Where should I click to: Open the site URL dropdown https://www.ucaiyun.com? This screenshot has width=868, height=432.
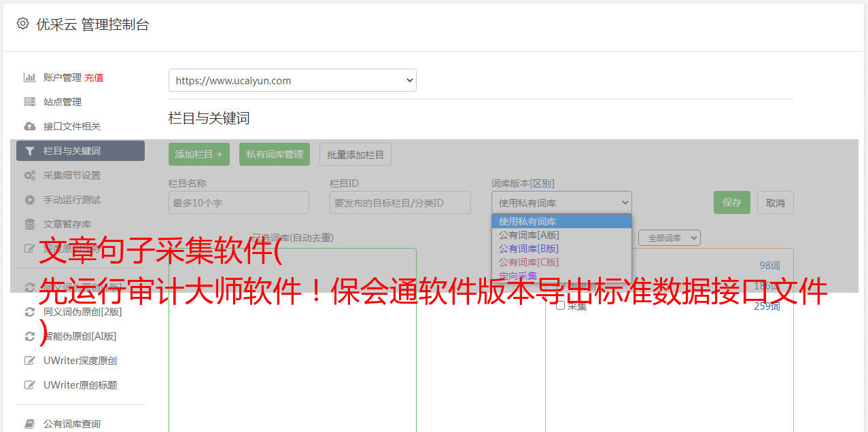click(x=292, y=80)
